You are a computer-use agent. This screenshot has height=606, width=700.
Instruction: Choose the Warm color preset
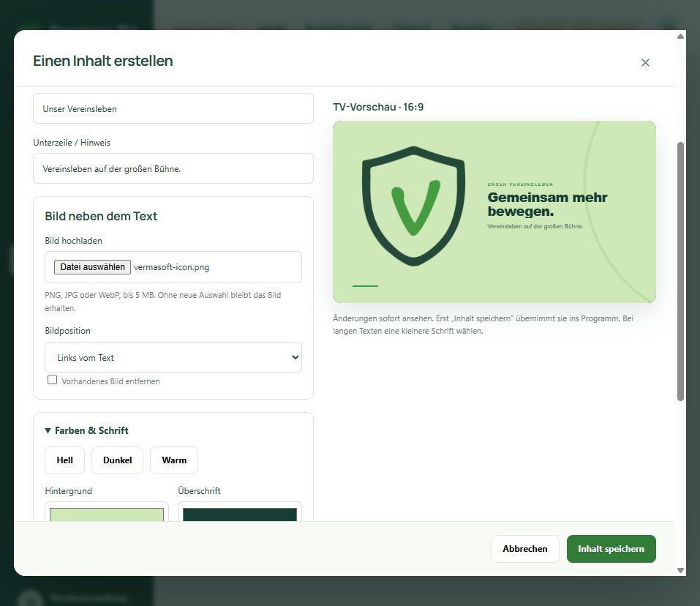(x=174, y=460)
